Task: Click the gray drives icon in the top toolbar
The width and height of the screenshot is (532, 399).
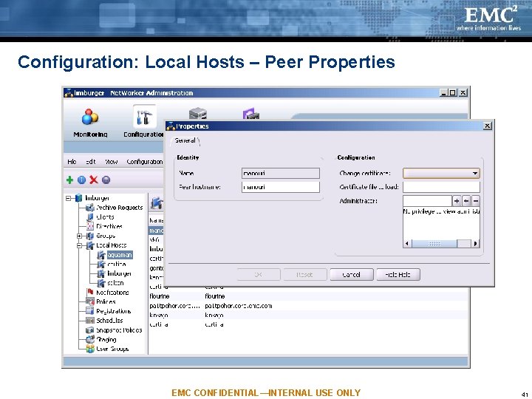Action: coord(198,113)
